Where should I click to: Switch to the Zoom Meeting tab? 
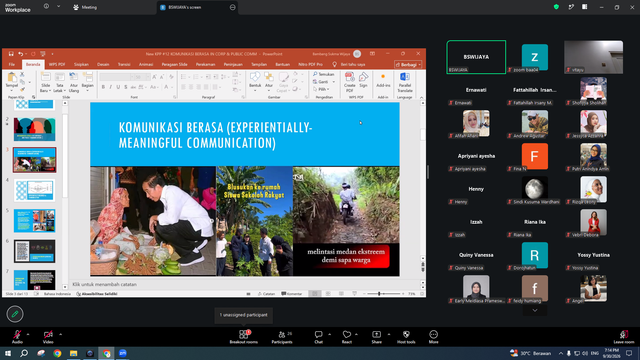(85, 7)
